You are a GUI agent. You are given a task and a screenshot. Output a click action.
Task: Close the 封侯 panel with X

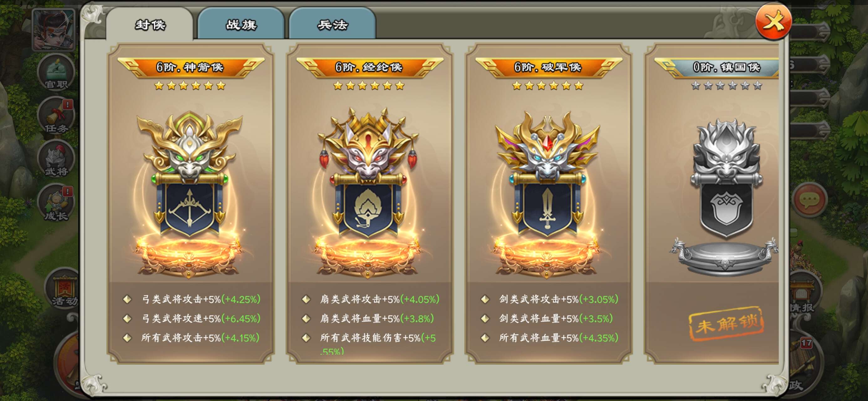(773, 22)
